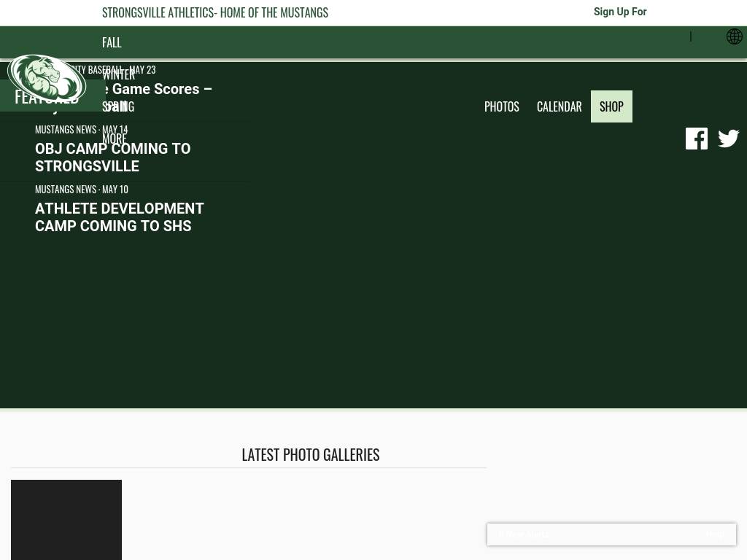Viewport: 747px width, 560px height.
Task: Click the Latest Photo Galleries heading
Action: (x=310, y=454)
